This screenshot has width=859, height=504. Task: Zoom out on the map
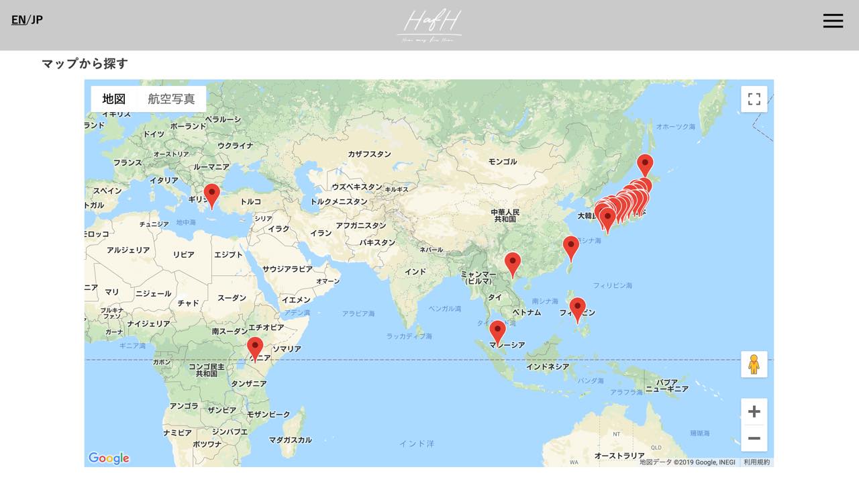click(x=754, y=438)
